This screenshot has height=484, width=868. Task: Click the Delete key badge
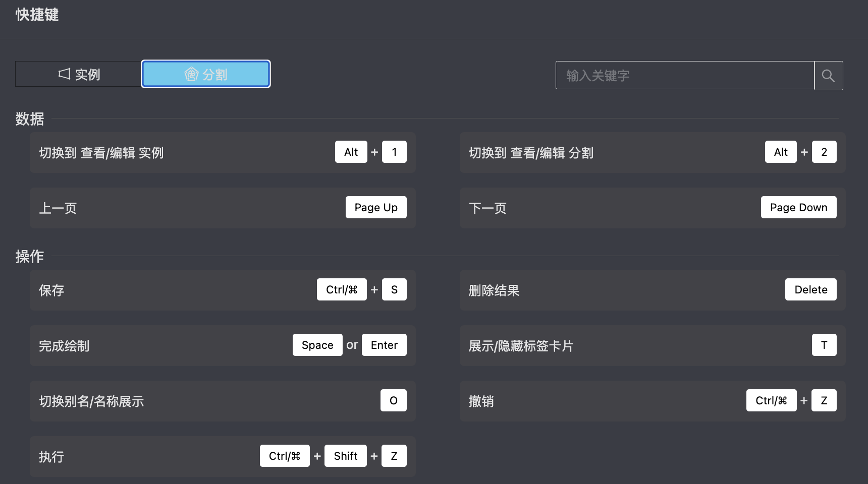click(810, 289)
